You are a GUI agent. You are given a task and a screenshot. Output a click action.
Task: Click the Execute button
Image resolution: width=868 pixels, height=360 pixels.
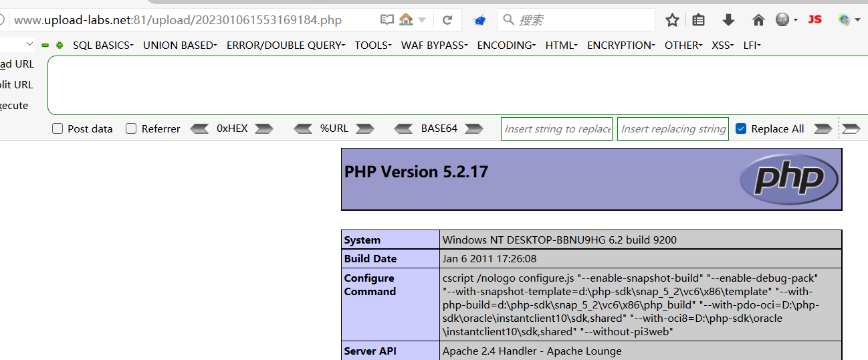click(x=14, y=106)
